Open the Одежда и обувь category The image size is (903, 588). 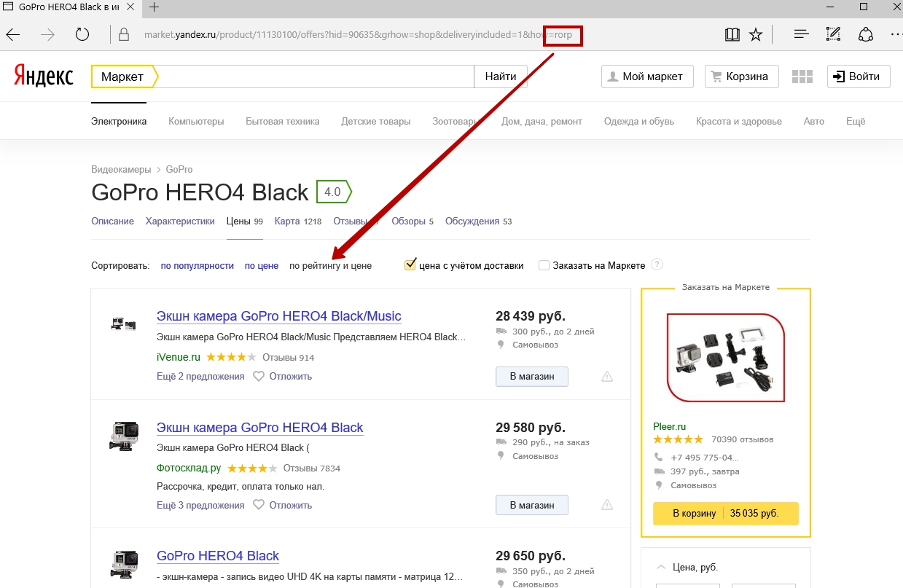[639, 121]
